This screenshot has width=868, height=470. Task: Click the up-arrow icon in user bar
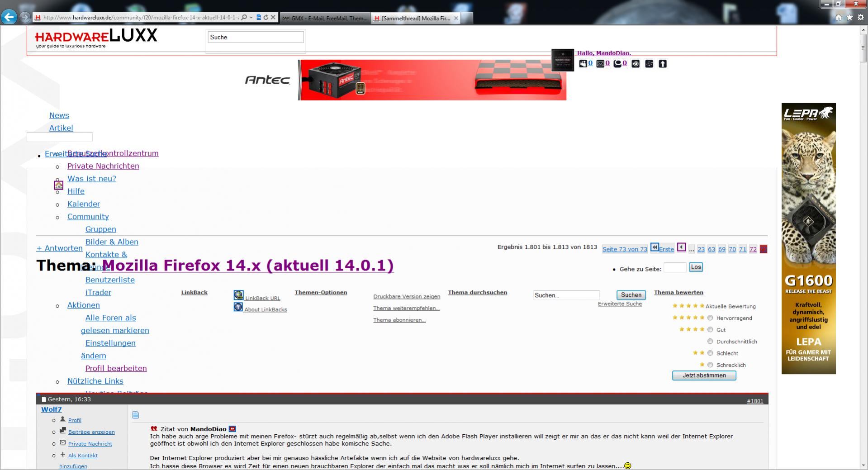(x=663, y=64)
